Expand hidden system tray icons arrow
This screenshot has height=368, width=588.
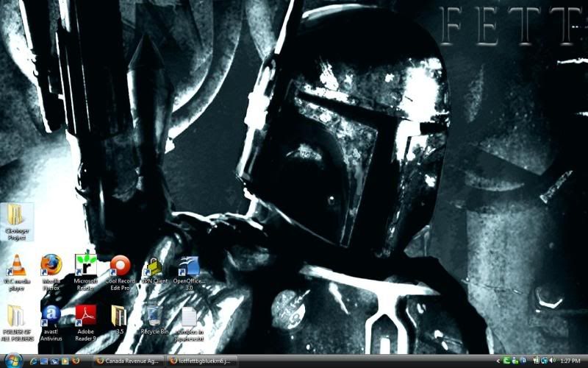pos(498,361)
